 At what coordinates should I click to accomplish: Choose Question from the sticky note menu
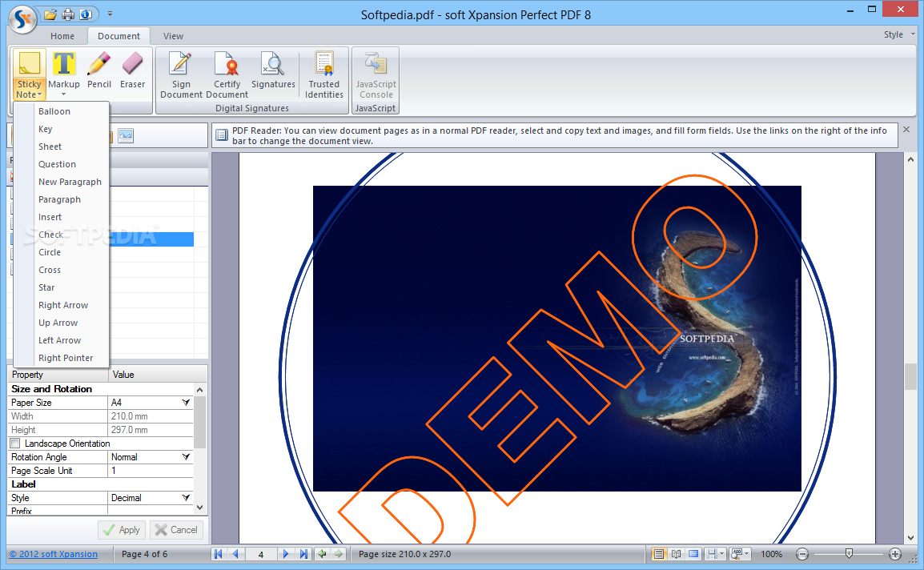pos(62,164)
